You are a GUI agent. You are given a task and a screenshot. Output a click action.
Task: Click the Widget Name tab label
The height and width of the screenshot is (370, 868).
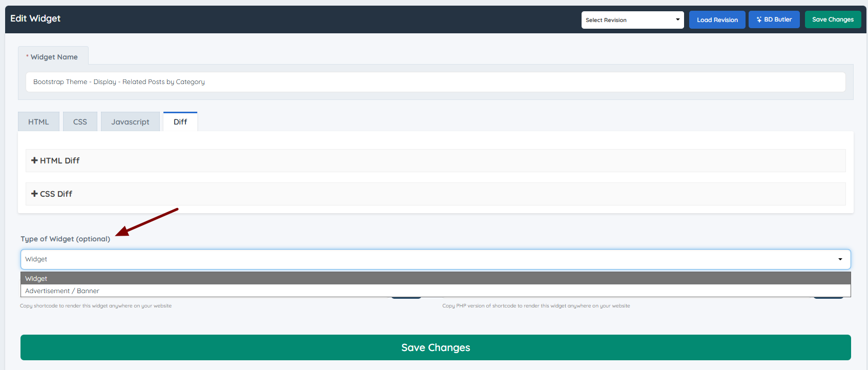coord(53,56)
